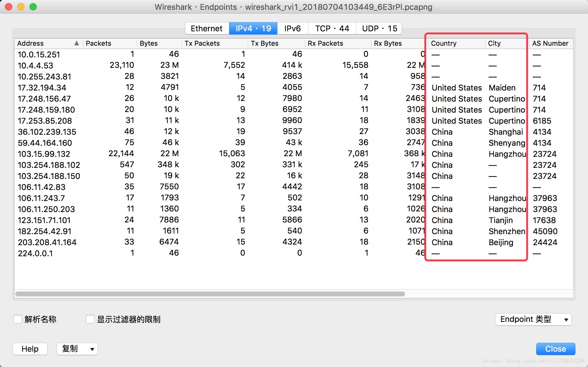Select address 123.151.71.101
The width and height of the screenshot is (588, 367).
(x=44, y=220)
